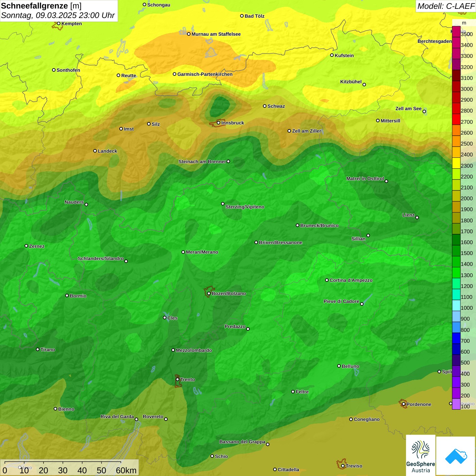Select the Belluno location dot
Viewport: 476px width, 476px height.
pos(339,366)
